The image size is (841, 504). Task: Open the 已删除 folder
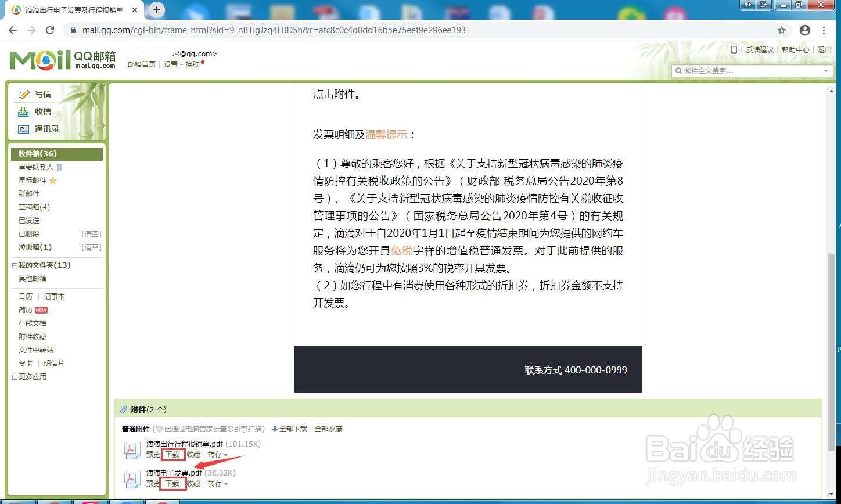coord(29,234)
